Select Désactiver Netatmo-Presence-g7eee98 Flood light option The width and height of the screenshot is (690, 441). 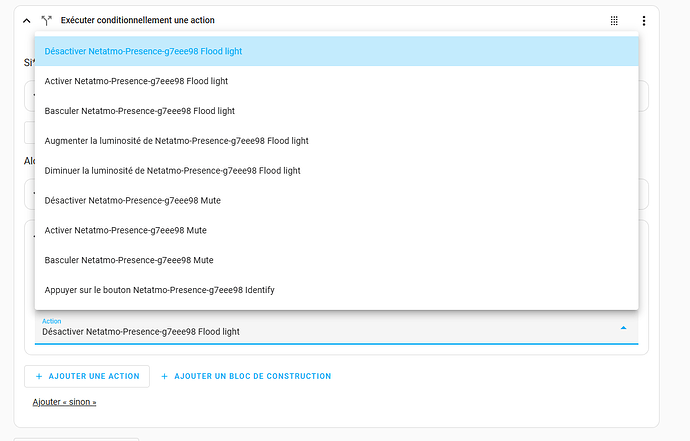[337, 51]
